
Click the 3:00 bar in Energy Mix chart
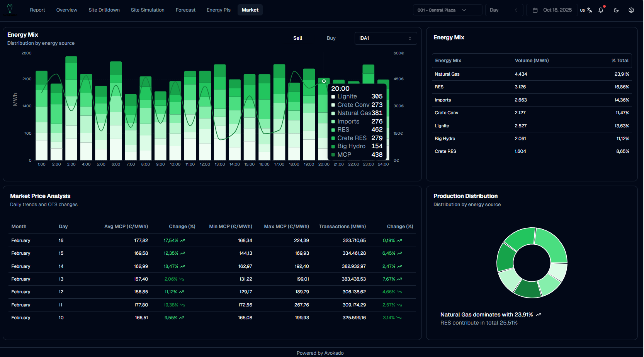[x=71, y=108]
